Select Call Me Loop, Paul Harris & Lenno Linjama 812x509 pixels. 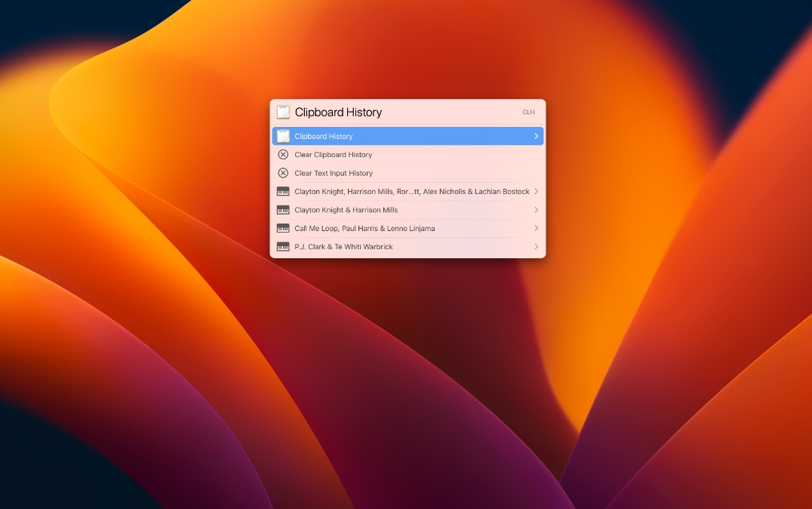click(408, 228)
